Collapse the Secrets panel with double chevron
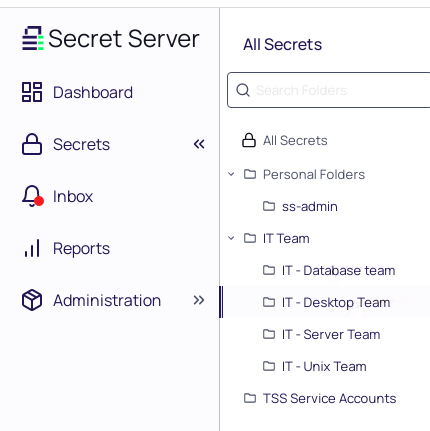Screen dimensions: 430x431 point(199,144)
